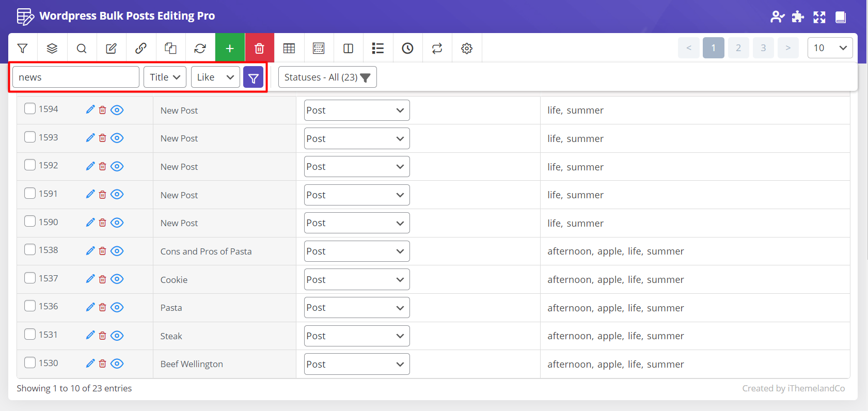Click the user check icon in header
The height and width of the screenshot is (411, 868).
pos(777,17)
